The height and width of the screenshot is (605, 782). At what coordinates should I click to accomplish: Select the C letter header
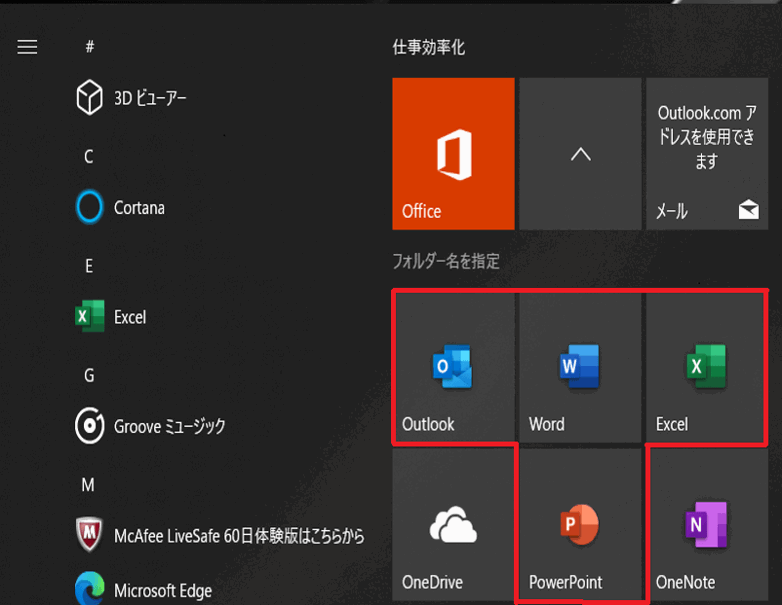(x=89, y=157)
